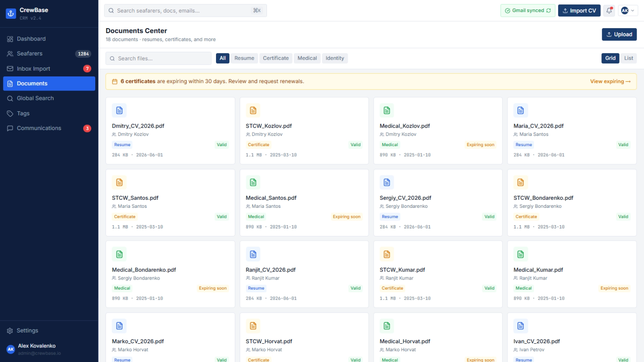Click the Settings gear icon in sidebar
The height and width of the screenshot is (362, 644).
(x=10, y=331)
